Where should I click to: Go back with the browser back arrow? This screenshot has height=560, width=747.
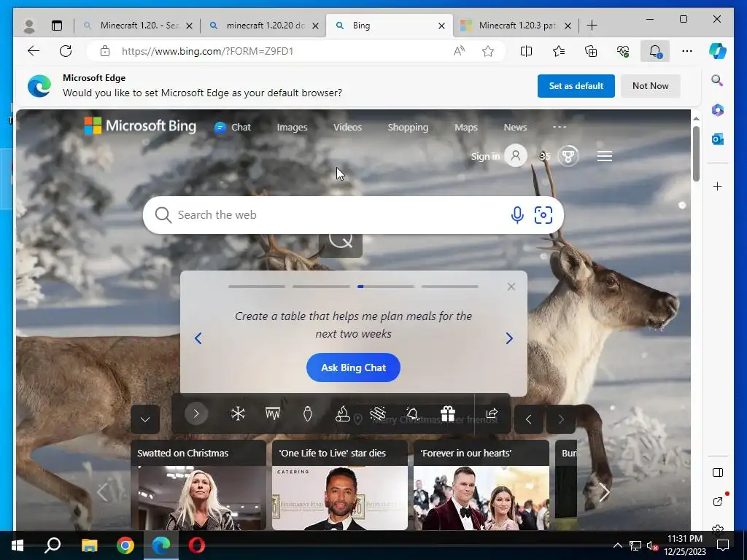click(34, 51)
